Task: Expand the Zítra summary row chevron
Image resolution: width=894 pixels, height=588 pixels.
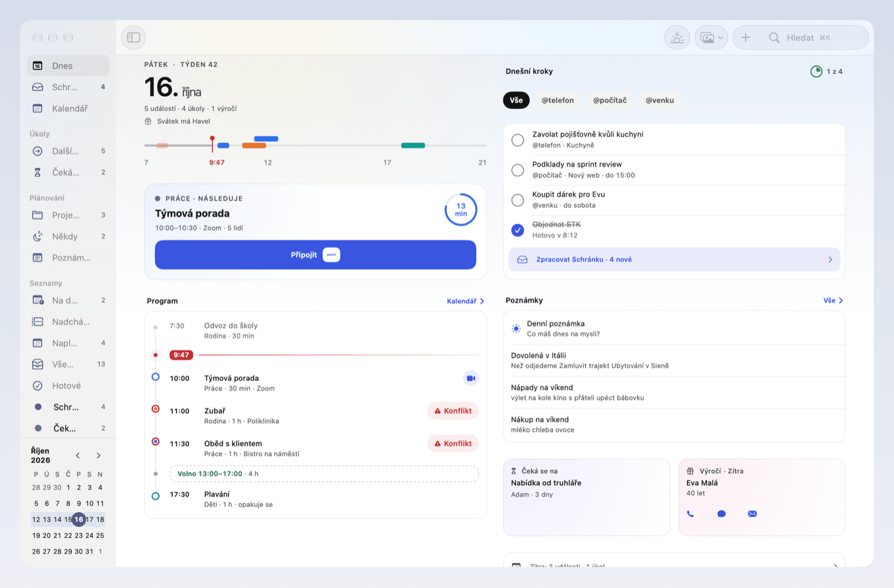Action: pyautogui.click(x=835, y=565)
